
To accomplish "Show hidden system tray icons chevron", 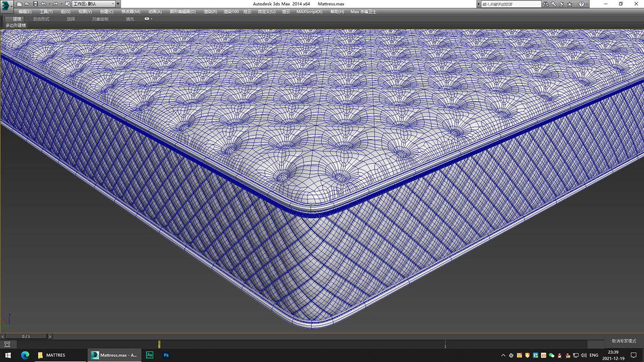I will [x=503, y=355].
